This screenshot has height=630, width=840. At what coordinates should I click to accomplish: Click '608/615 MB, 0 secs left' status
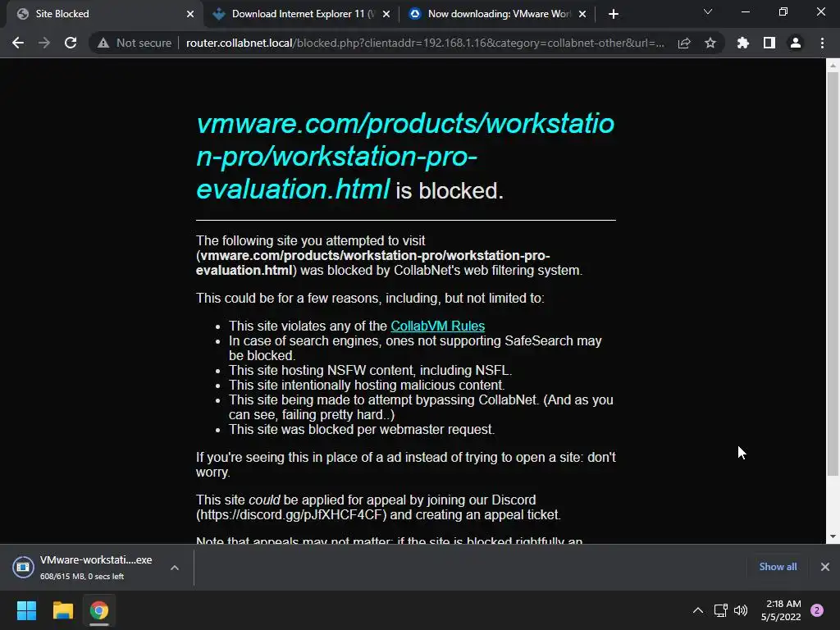82,577
